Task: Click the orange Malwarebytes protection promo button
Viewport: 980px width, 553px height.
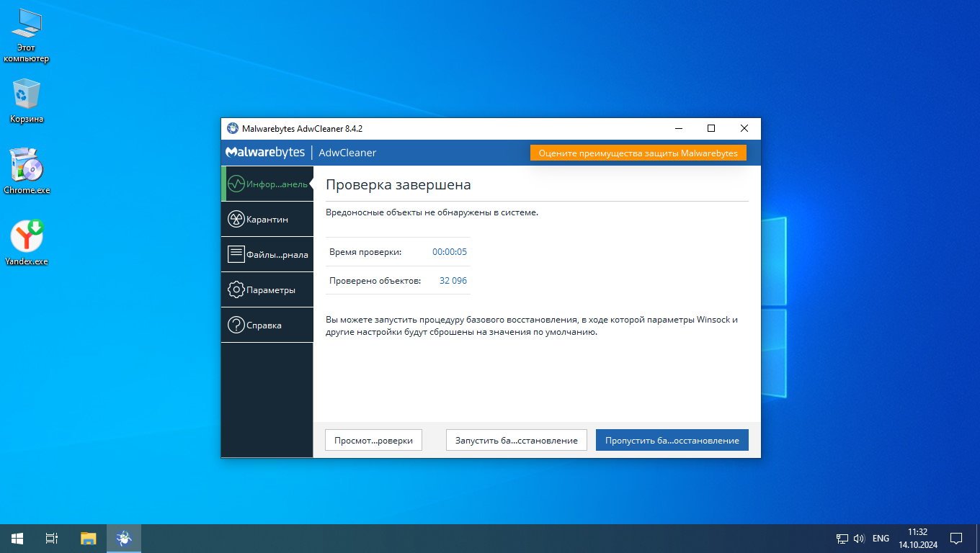Action: pos(638,153)
